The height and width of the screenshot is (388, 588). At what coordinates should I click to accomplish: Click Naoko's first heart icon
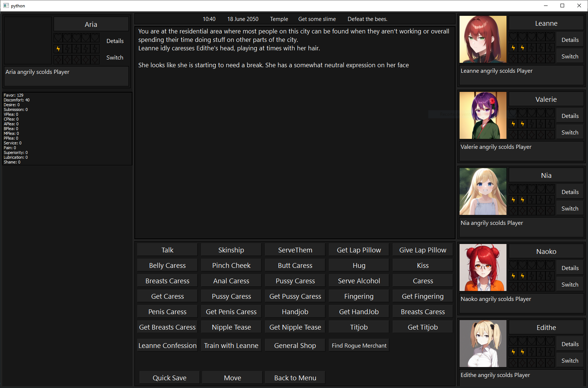pos(513,265)
